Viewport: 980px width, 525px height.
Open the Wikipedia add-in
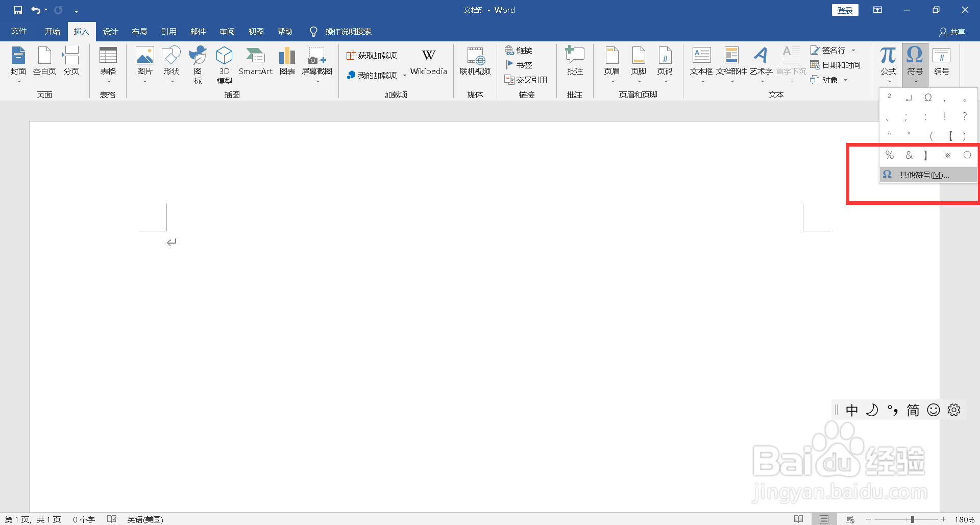(x=429, y=63)
